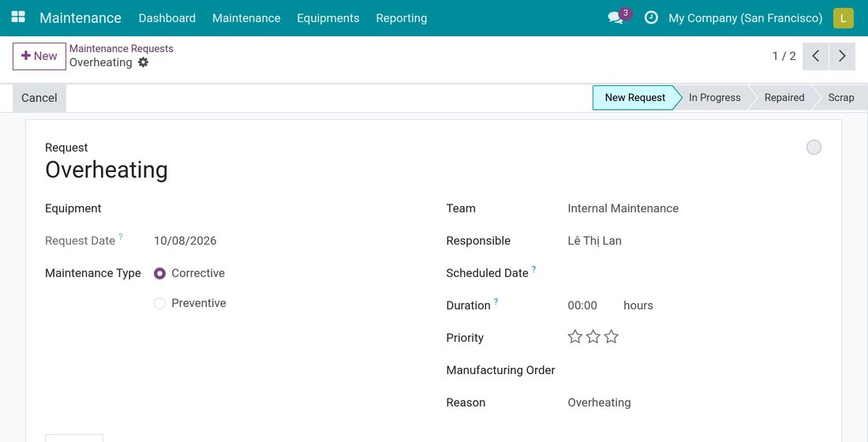
Task: Click the gear actions icon beside Overheating
Action: tap(144, 62)
